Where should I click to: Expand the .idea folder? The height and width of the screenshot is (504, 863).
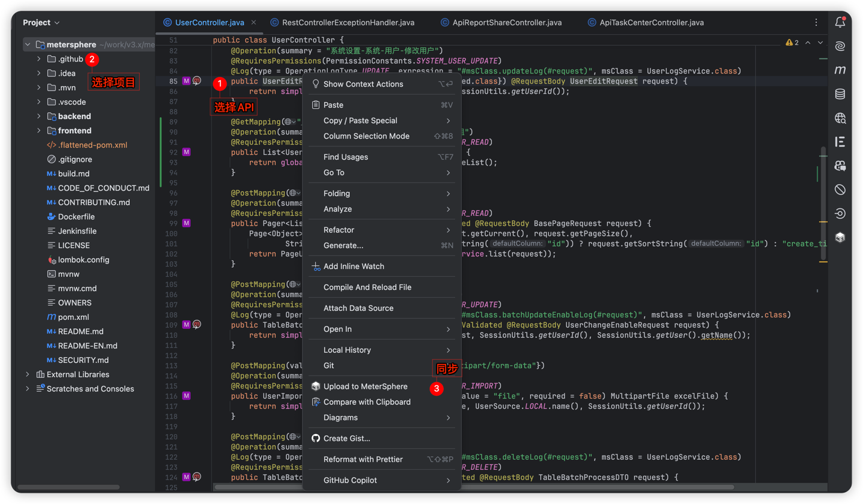coord(39,73)
